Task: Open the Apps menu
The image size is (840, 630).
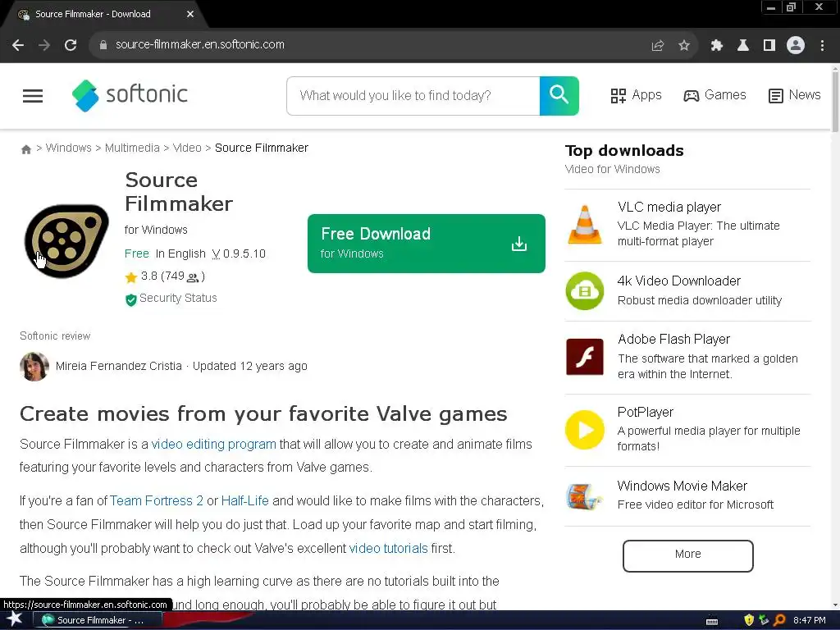Action: pyautogui.click(x=636, y=95)
